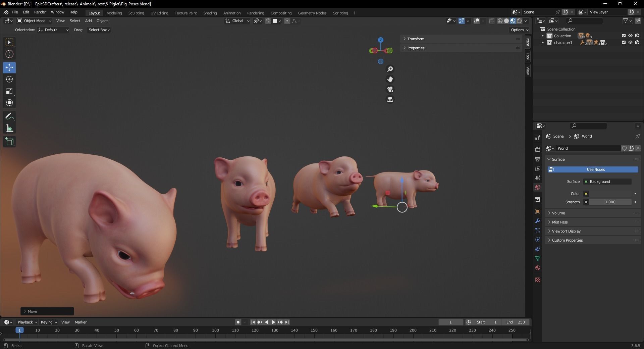
Task: Activate the 3D Cursor tool
Action: tap(9, 54)
